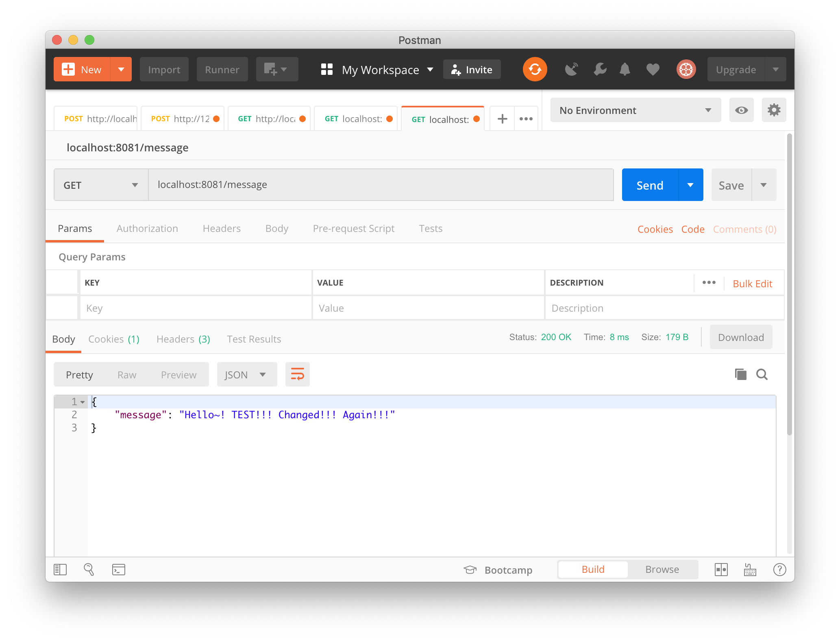840x642 pixels.
Task: Click the Bulk Edit link
Action: click(x=752, y=284)
